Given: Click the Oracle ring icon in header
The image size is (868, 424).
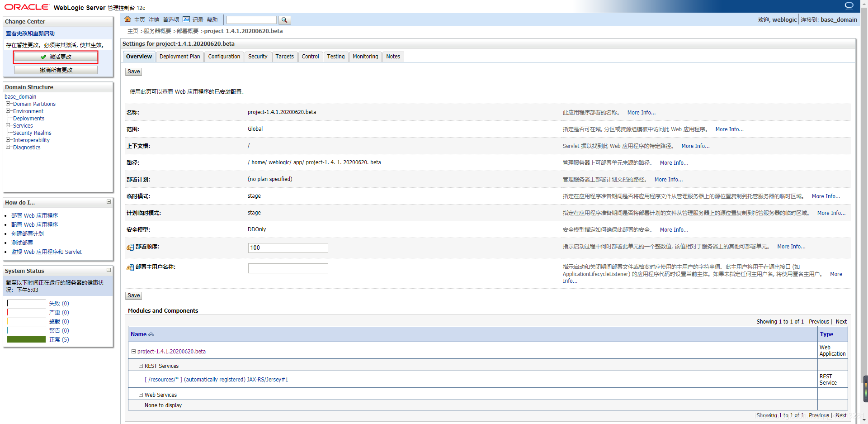Looking at the screenshot, I should click(x=849, y=5).
